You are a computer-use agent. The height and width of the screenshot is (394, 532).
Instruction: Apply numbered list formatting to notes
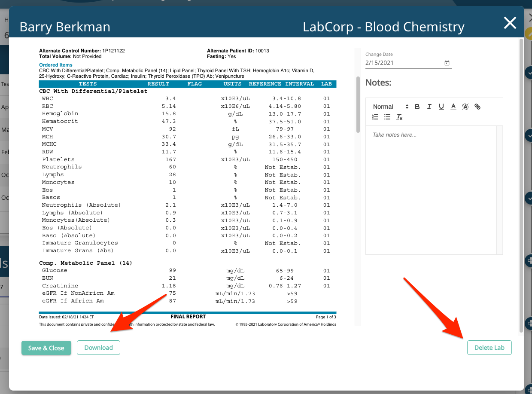(x=375, y=116)
